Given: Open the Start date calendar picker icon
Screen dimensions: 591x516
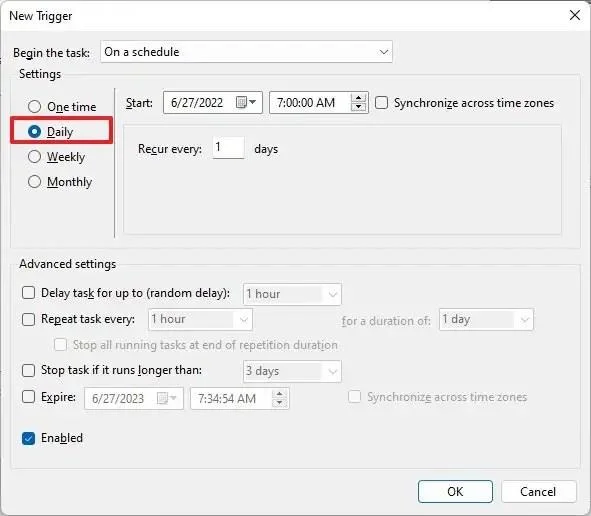Looking at the screenshot, I should (246, 102).
